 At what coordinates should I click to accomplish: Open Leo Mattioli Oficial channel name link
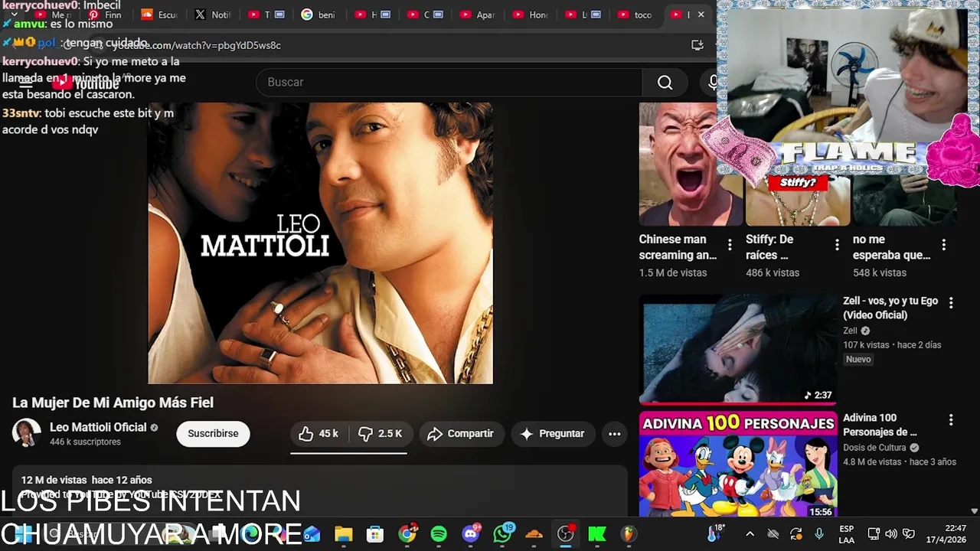click(x=98, y=427)
